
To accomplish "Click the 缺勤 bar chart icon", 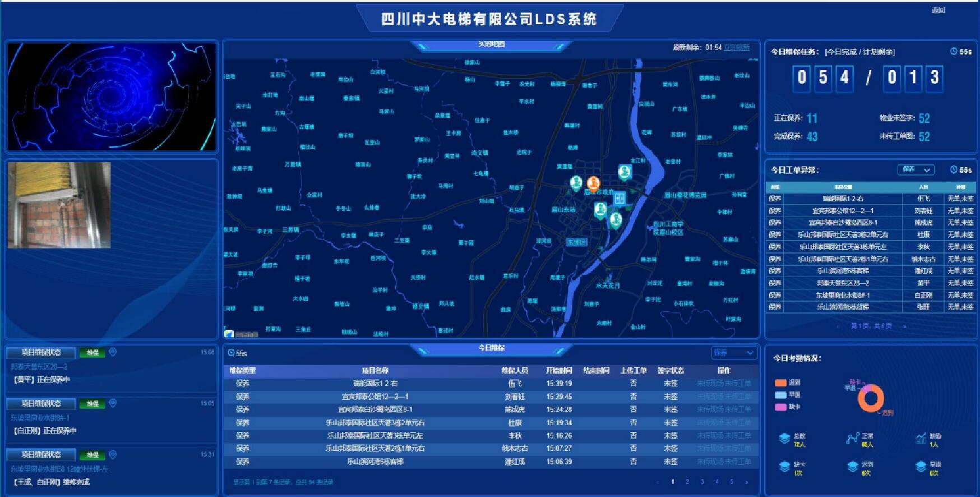I will 921,439.
